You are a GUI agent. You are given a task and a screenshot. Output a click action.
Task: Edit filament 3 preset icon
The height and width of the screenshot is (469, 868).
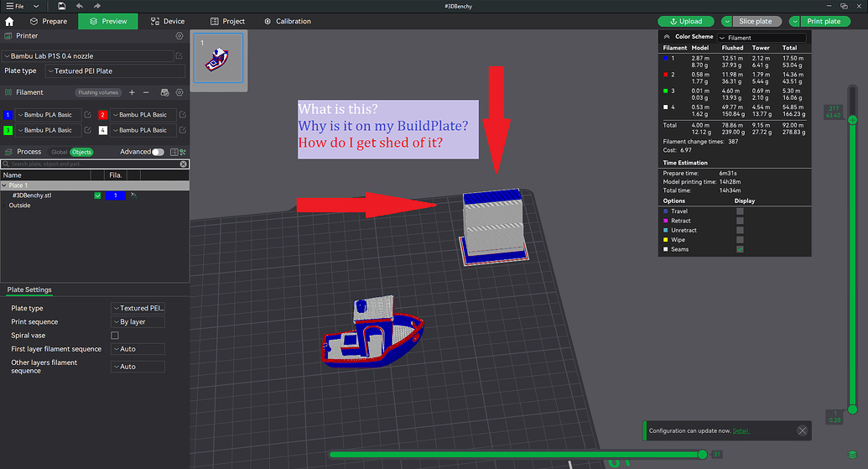(x=87, y=130)
